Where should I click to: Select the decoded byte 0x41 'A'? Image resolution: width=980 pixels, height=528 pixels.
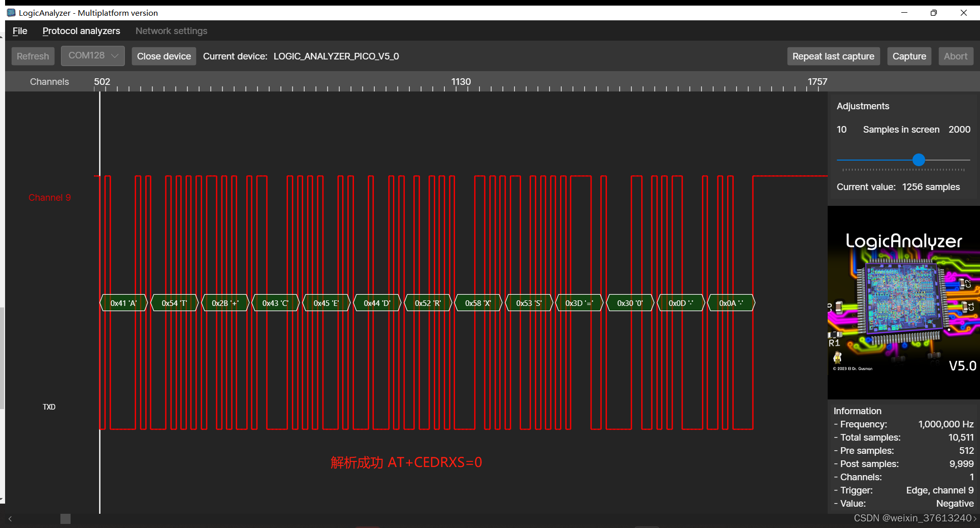coord(124,303)
